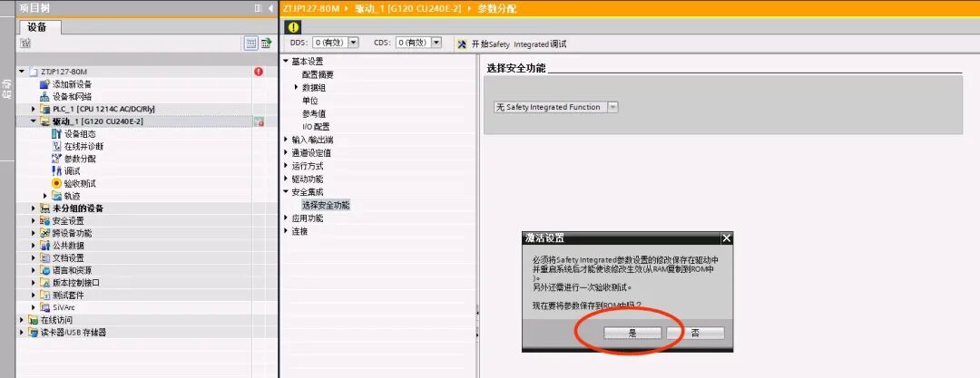Click the 启动 vertical side tab

click(7, 89)
